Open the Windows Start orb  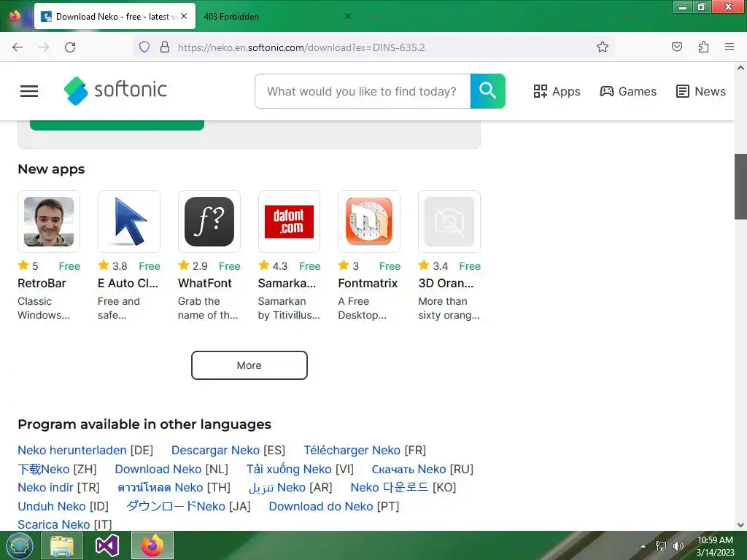tap(20, 545)
